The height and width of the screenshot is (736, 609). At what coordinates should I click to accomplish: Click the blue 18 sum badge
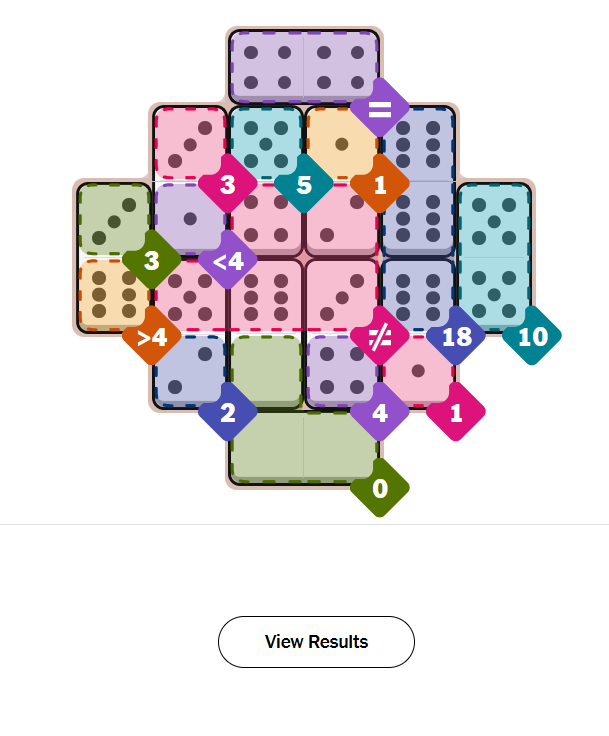click(456, 336)
